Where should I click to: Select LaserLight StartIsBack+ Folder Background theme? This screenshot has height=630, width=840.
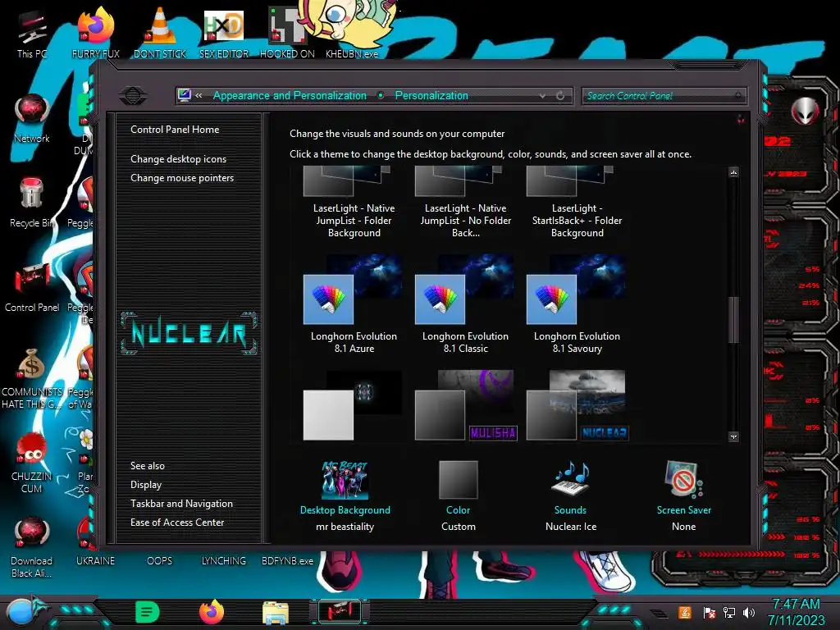pyautogui.click(x=577, y=203)
